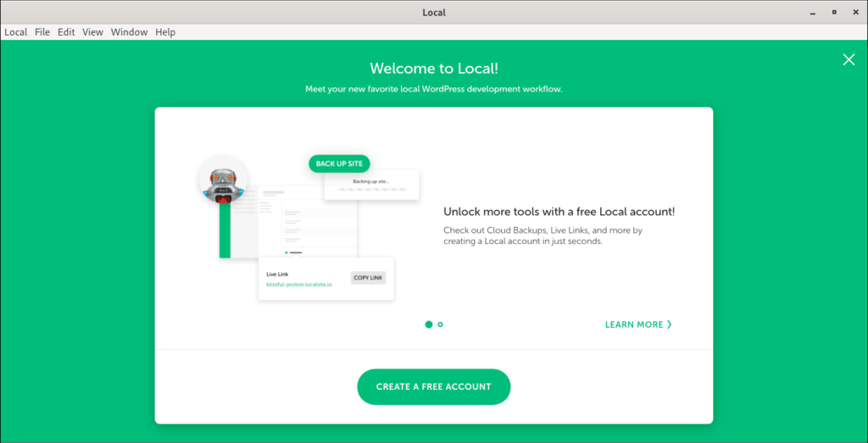
Task: Open the File menu
Action: [42, 32]
